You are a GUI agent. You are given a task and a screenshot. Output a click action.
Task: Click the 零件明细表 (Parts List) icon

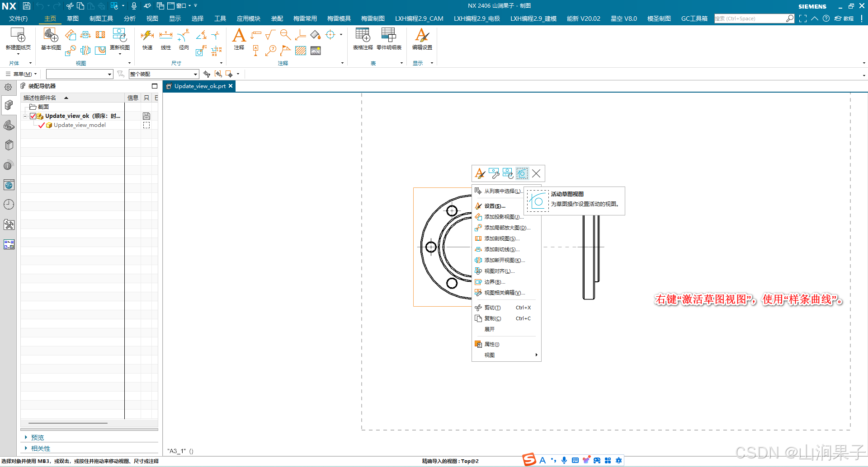point(389,35)
